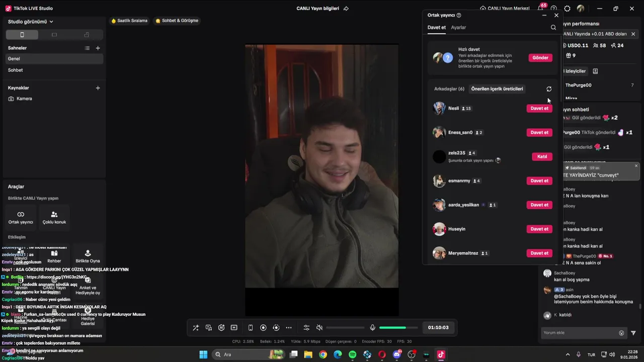644x362 pixels.
Task: Expand the Studio görünümü dropdown
Action: click(31, 22)
